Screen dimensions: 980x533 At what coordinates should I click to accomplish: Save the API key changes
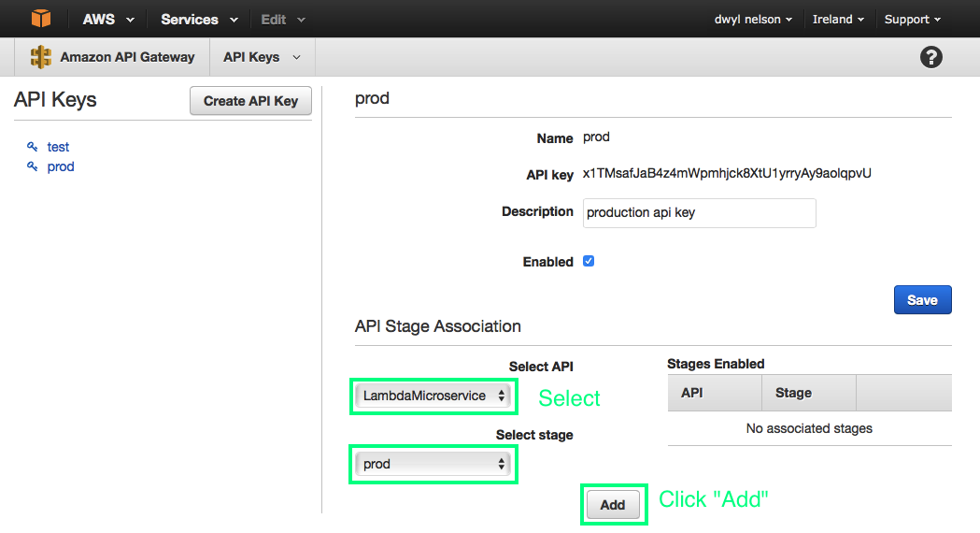pyautogui.click(x=922, y=299)
